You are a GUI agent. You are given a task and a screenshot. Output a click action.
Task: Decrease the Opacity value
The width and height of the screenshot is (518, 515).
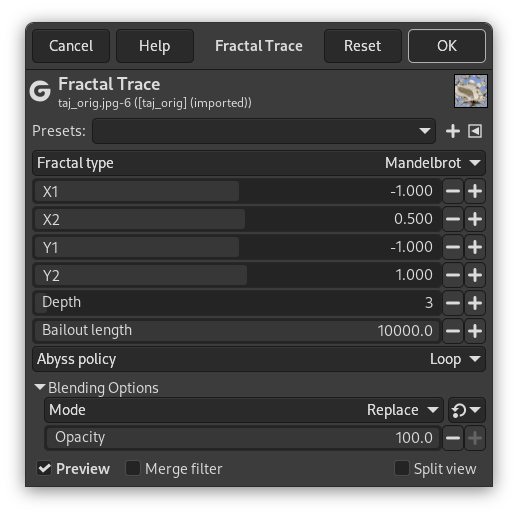tap(453, 438)
